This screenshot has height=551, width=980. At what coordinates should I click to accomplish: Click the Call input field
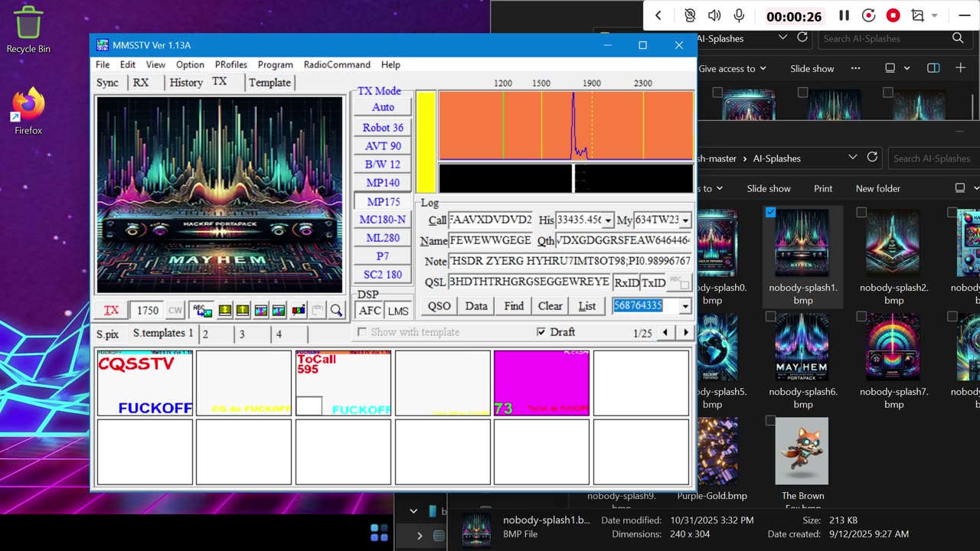[490, 220]
